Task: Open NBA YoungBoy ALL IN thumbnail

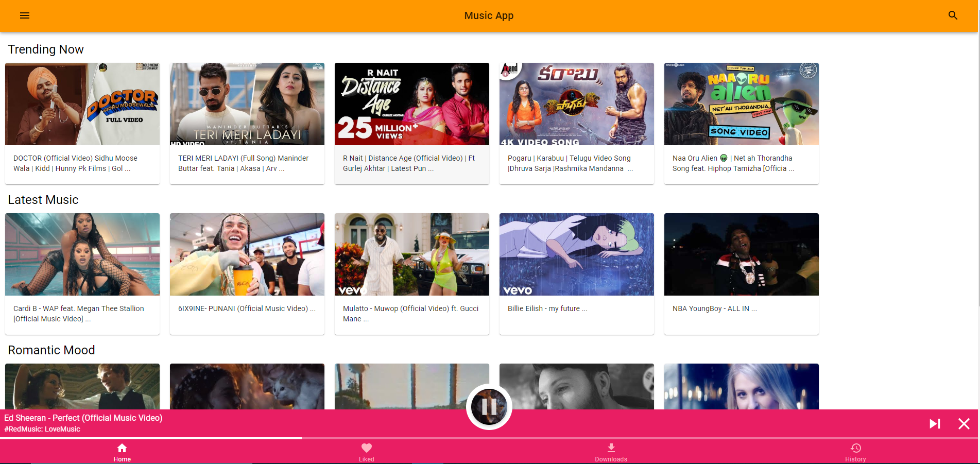Action: (742, 254)
